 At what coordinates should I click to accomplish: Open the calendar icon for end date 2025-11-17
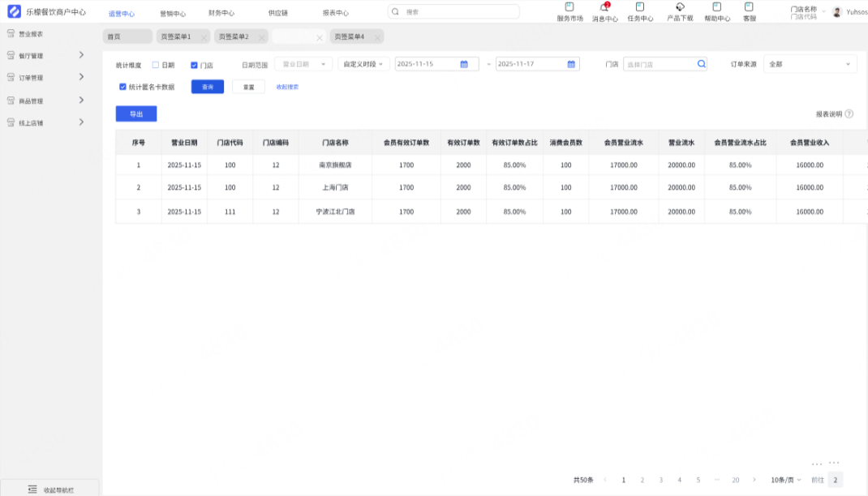click(x=571, y=64)
